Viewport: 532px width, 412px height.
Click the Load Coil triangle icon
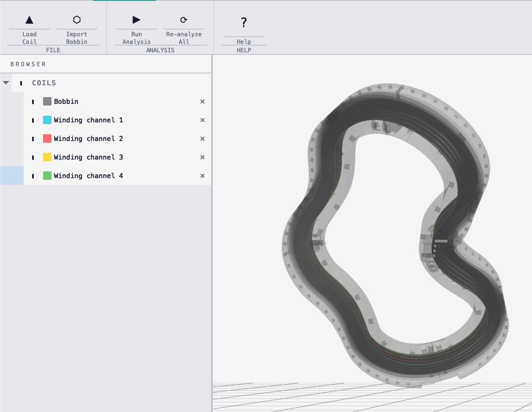(x=29, y=20)
